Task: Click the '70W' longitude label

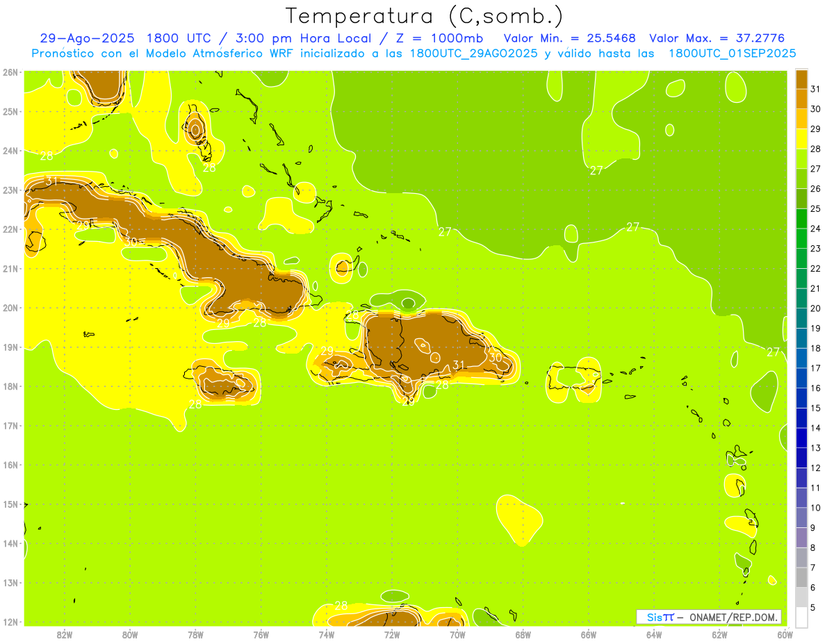Action: point(457,634)
